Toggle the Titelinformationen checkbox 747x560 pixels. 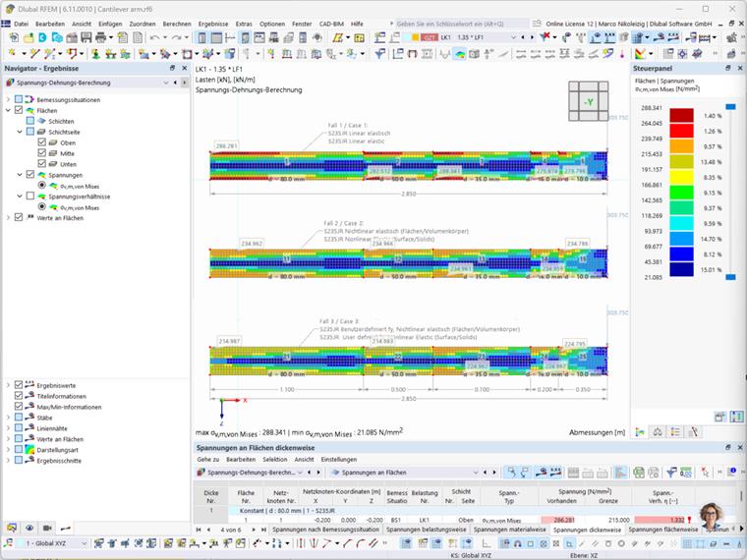tap(19, 396)
